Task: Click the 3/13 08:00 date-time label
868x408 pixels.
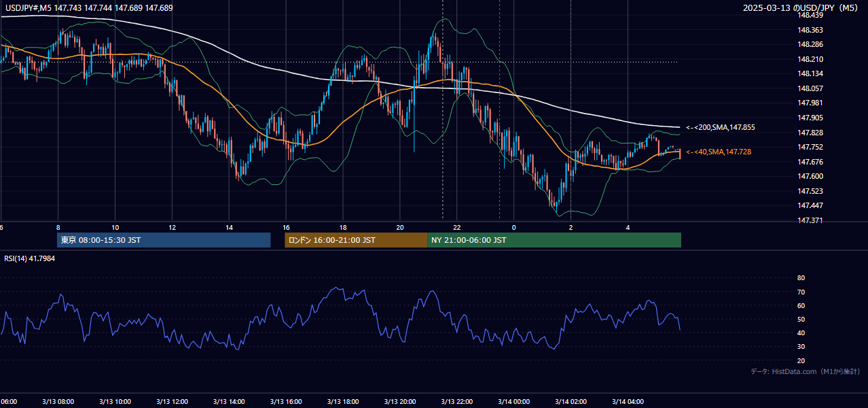Action: click(58, 402)
